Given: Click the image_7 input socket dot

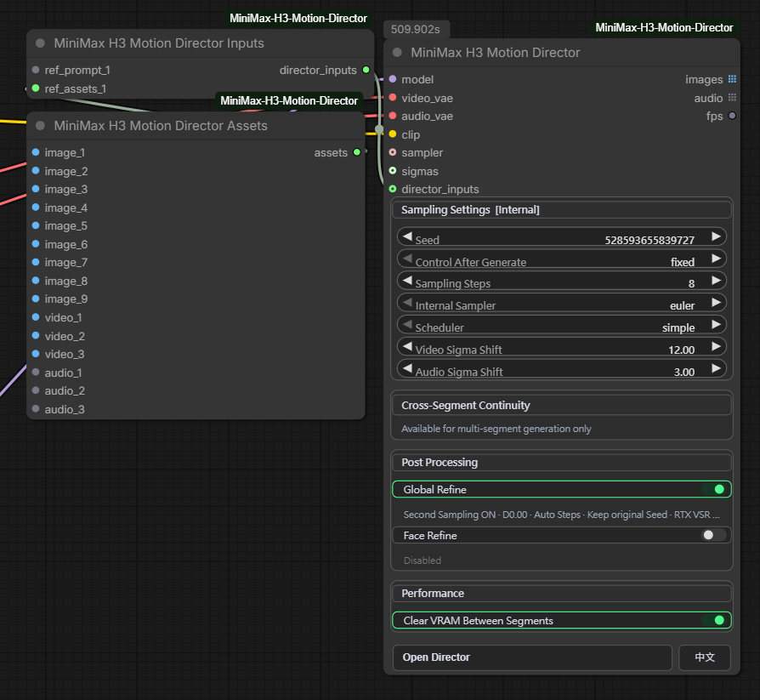Looking at the screenshot, I should click(x=36, y=262).
